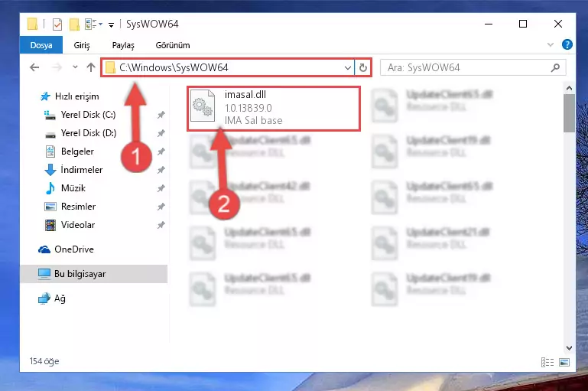588x391 pixels.
Task: Go forward with the right arrow
Action: coord(57,67)
